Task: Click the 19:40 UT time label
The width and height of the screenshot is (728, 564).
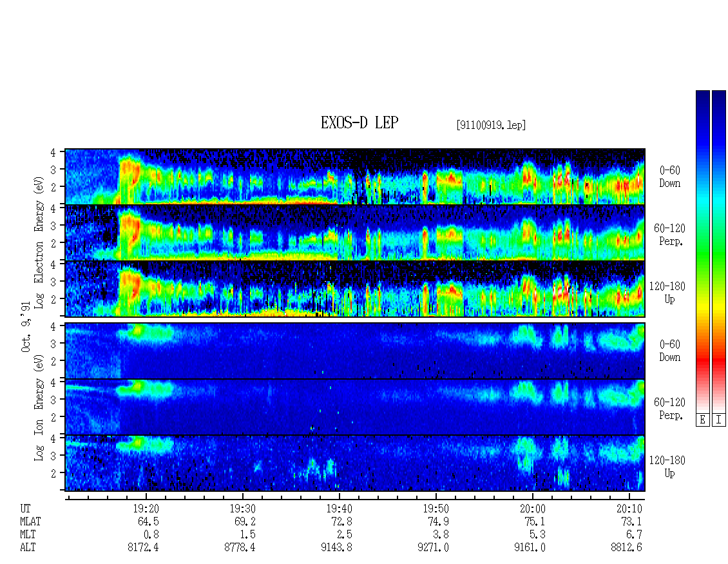Action: click(x=340, y=509)
